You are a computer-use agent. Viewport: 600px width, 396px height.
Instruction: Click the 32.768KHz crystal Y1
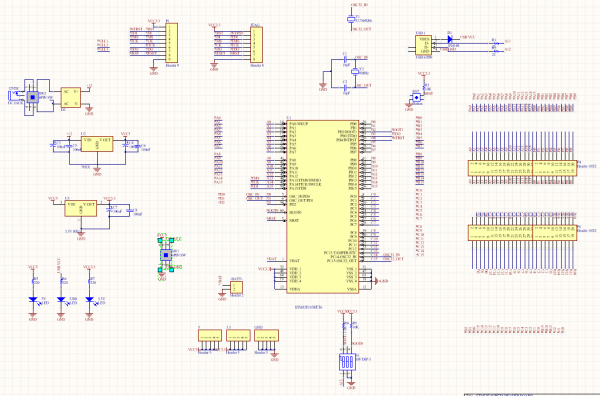[x=351, y=19]
